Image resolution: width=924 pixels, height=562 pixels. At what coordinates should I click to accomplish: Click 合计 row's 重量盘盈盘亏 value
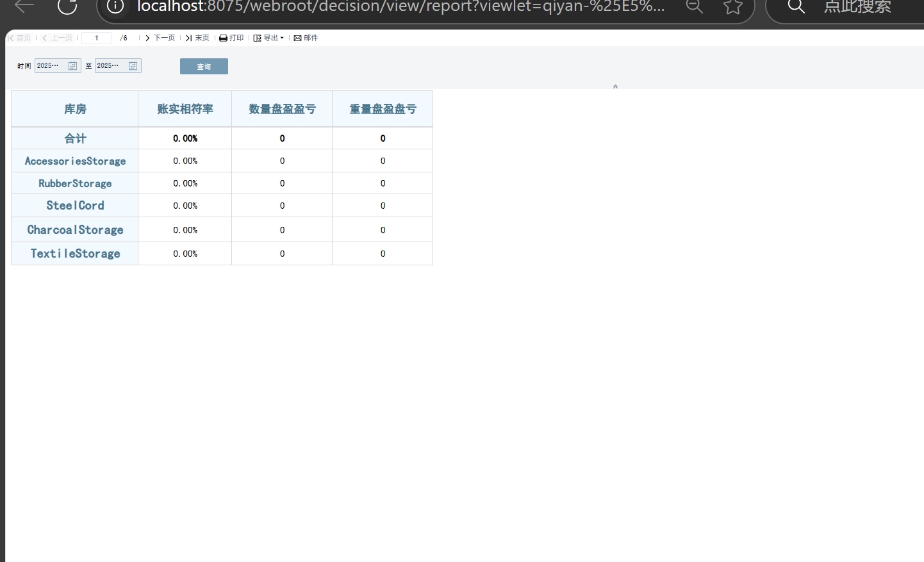[383, 138]
